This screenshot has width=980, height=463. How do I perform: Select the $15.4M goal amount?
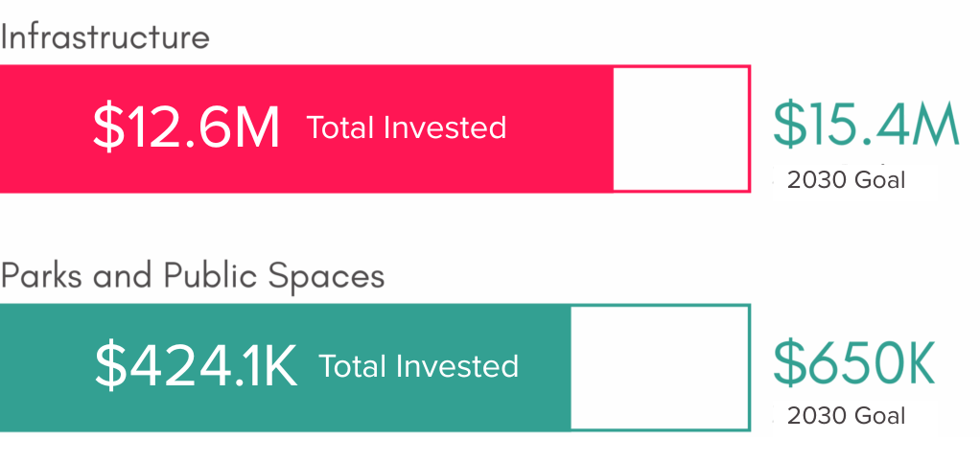coord(866,124)
